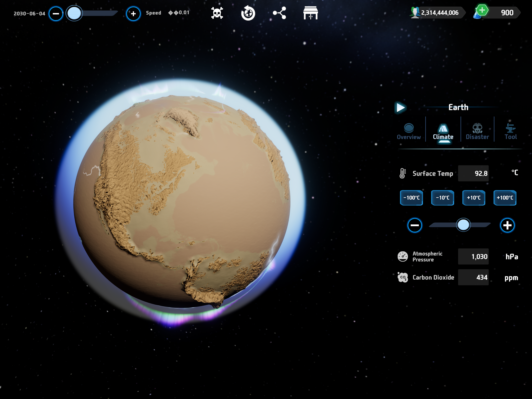The image size is (532, 399).
Task: Lower temperature with the -10°C button
Action: [443, 198]
